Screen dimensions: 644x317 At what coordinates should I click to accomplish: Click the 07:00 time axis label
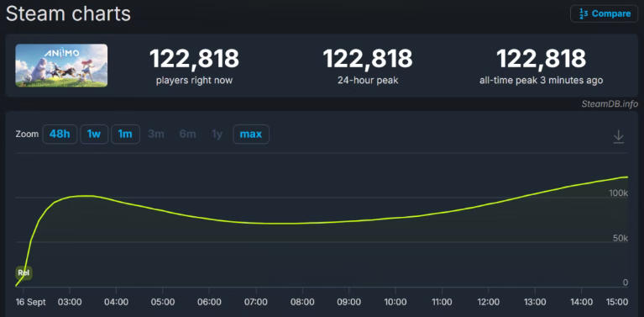256,302
